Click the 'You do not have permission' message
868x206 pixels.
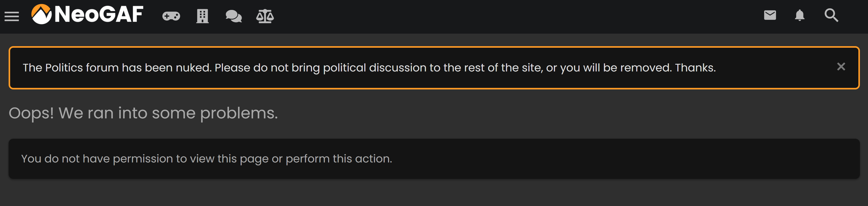[207, 159]
